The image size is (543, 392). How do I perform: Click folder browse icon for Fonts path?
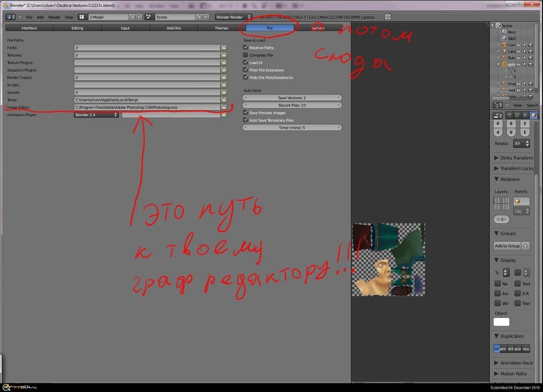224,48
